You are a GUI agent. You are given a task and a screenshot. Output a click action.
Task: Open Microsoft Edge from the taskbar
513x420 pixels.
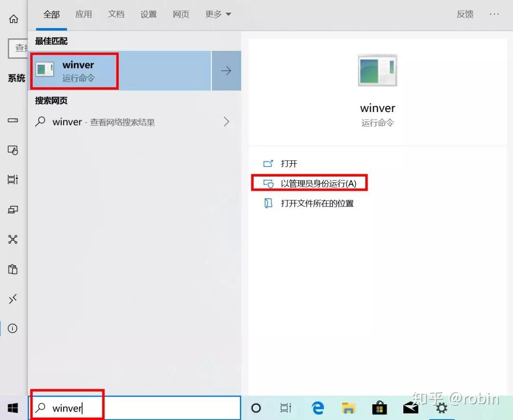coord(317,407)
